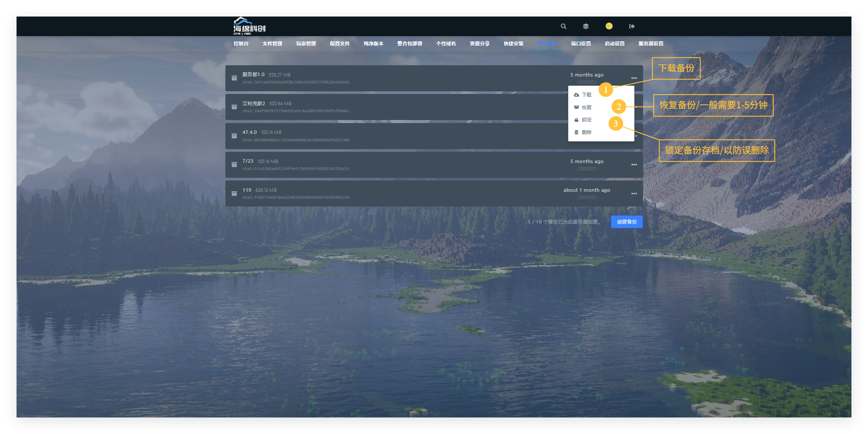Click the 艾利克斯2 backup row name
Viewport: 868px width, 434px height.
(254, 103)
